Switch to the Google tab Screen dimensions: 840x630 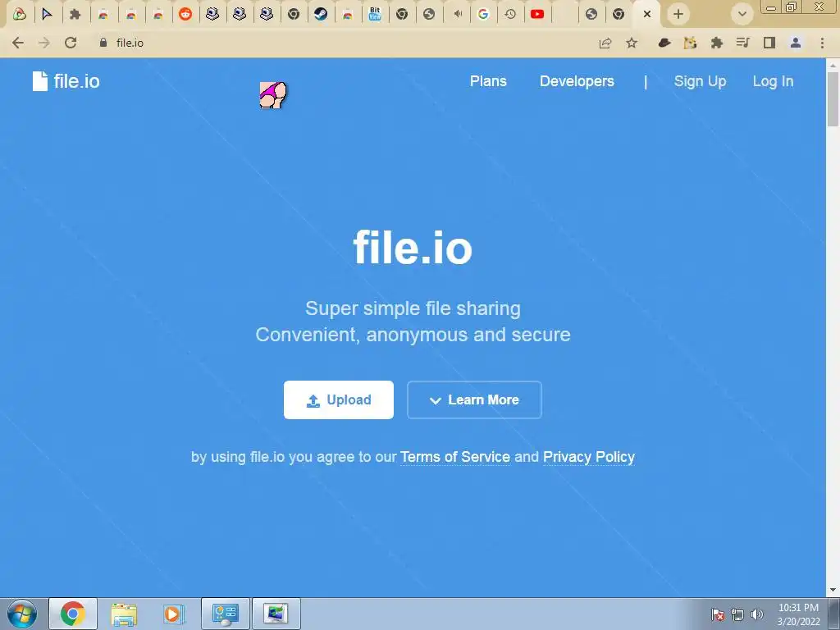click(x=483, y=15)
